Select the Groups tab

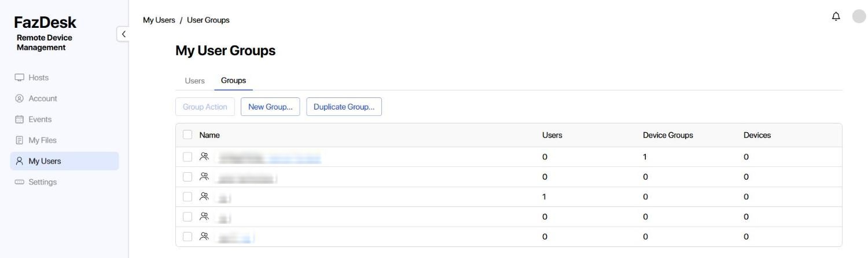tap(233, 81)
